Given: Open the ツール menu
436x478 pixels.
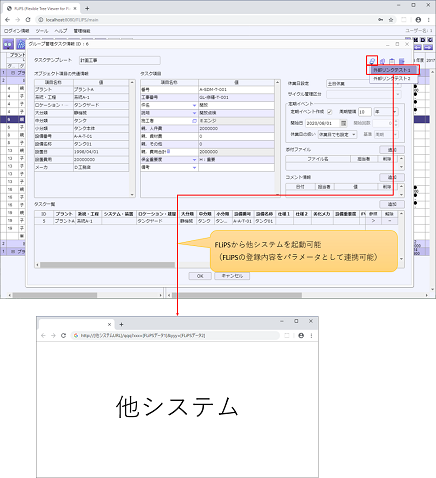Looking at the screenshot, I should (42, 31).
